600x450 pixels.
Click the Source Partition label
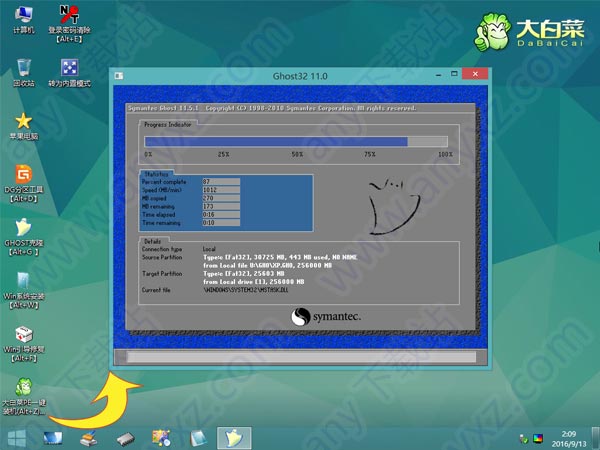coord(162,257)
